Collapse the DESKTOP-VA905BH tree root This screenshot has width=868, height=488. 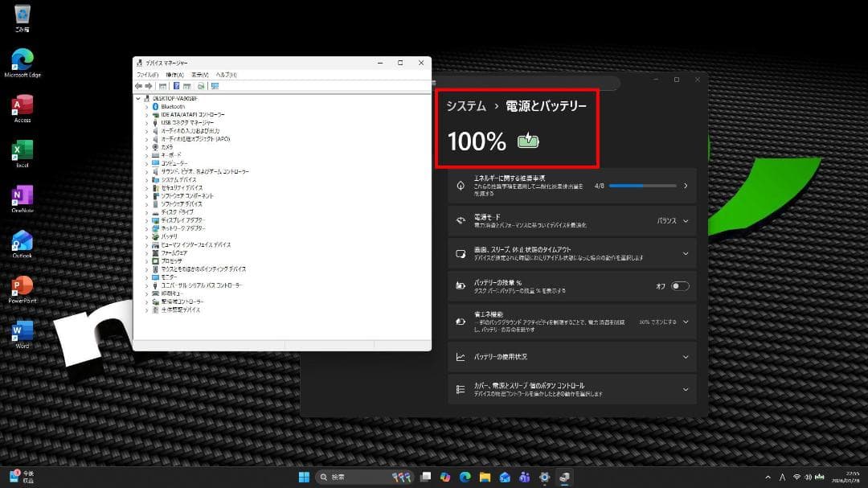pyautogui.click(x=137, y=99)
